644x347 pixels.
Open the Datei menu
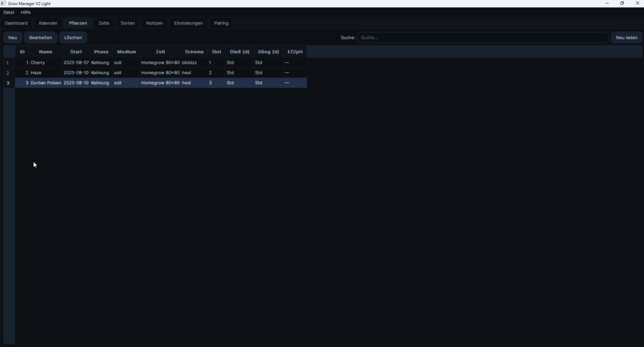point(9,12)
